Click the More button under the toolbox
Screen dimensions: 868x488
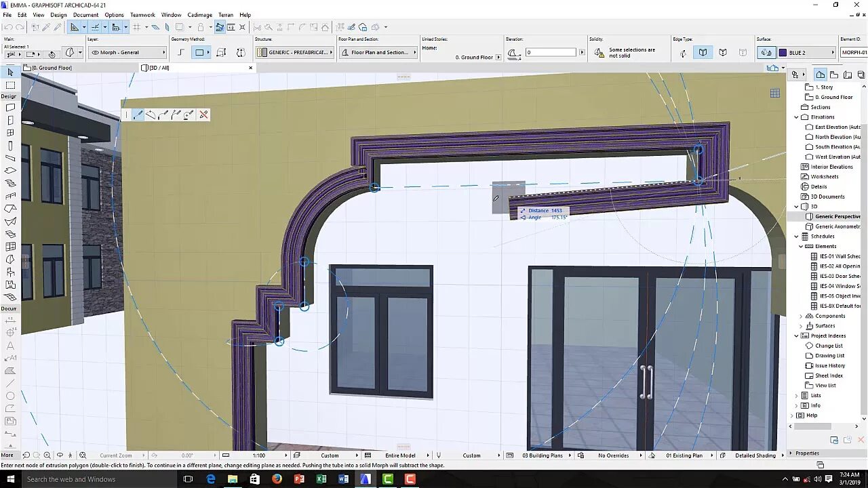click(x=7, y=455)
